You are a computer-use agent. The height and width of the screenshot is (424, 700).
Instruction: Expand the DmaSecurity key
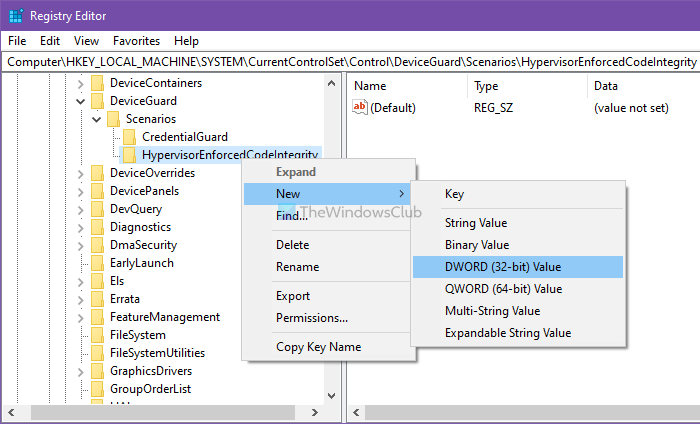[x=80, y=245]
